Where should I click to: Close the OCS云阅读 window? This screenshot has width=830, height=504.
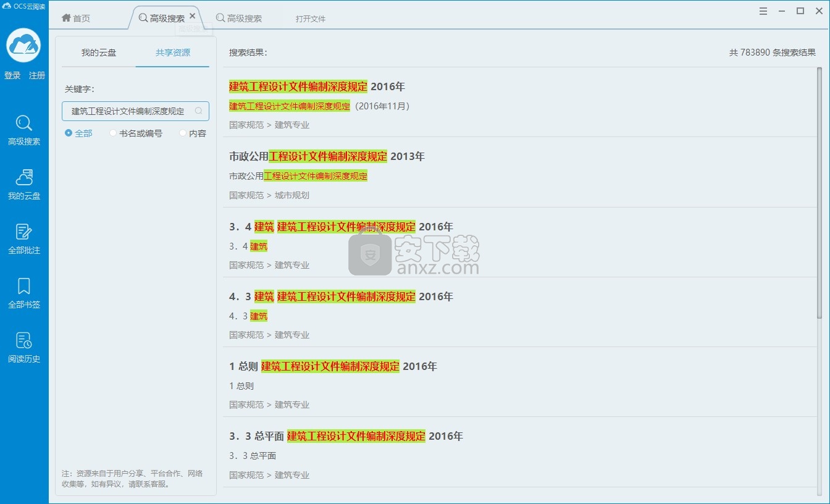click(818, 11)
